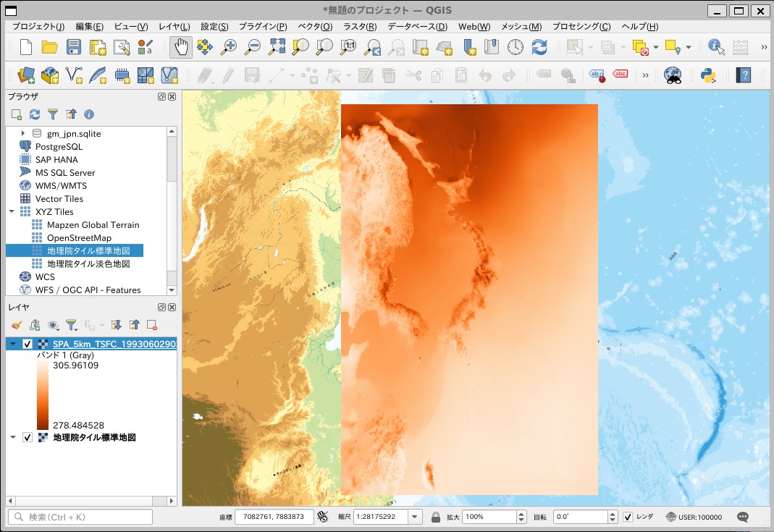Open an existing project folder icon
The image size is (774, 532).
pyautogui.click(x=49, y=47)
